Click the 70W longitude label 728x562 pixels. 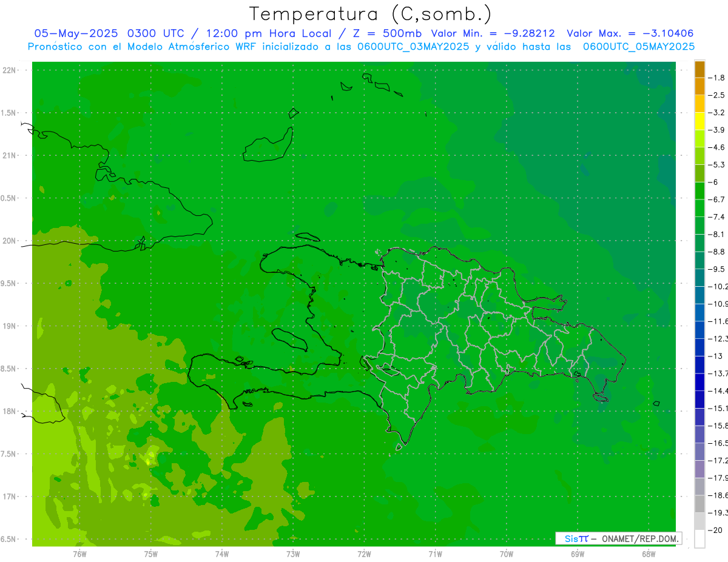(507, 554)
